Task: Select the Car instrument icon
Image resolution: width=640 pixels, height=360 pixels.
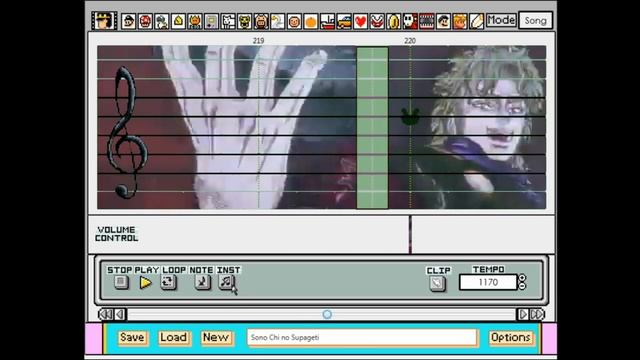Action: [344, 21]
